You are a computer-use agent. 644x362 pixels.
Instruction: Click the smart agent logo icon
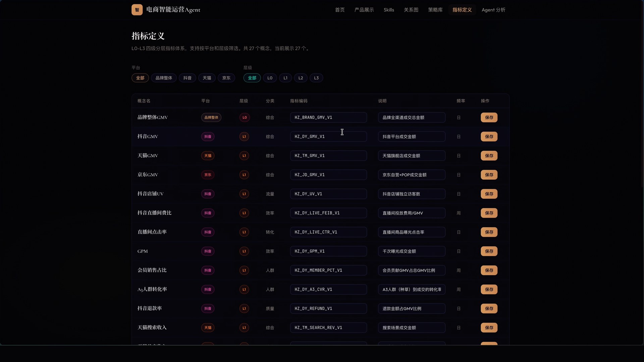pos(137,10)
